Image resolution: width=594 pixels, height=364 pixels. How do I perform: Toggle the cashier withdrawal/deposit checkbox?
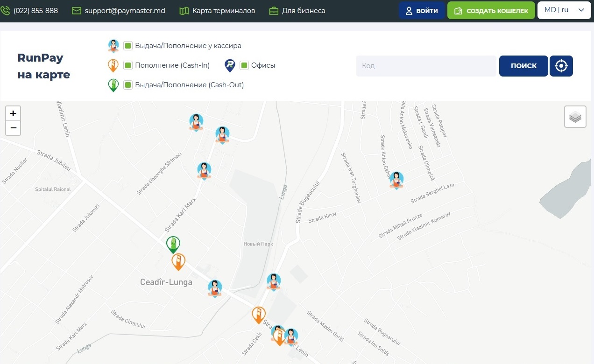pos(128,46)
